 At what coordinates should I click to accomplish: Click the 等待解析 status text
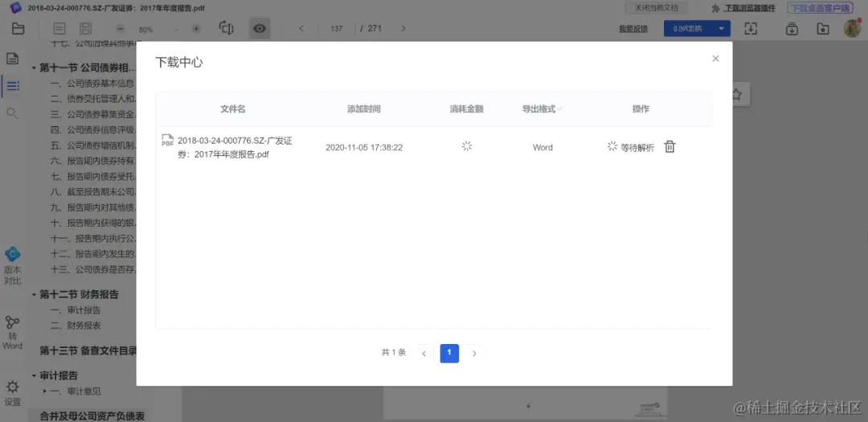pyautogui.click(x=637, y=147)
